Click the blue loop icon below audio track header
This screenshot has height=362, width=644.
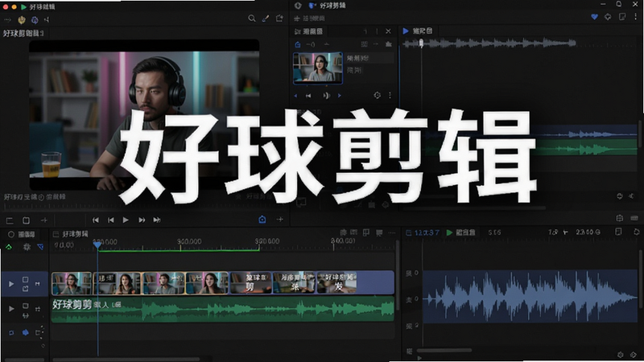click(x=11, y=332)
